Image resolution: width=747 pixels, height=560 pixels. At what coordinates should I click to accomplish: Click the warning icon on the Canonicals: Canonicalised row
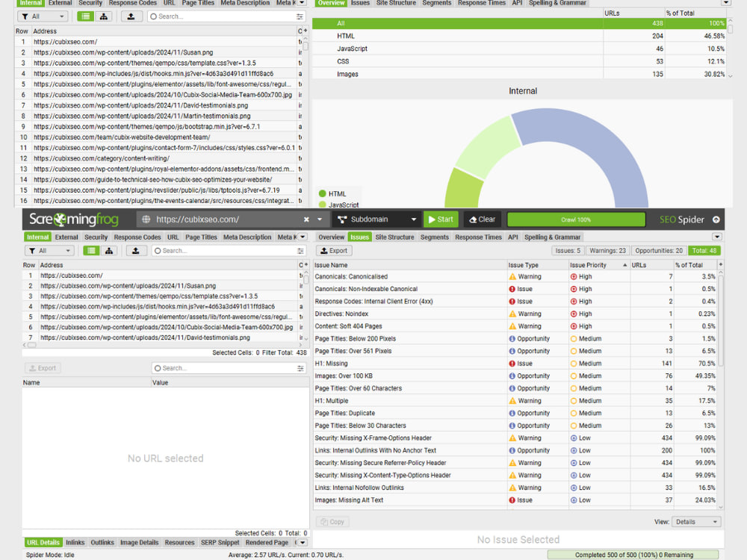click(512, 277)
